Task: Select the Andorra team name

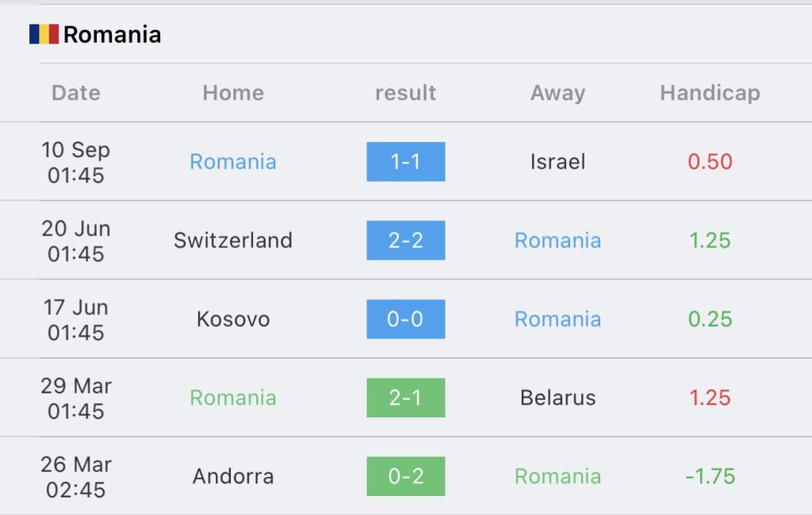Action: pos(233,476)
